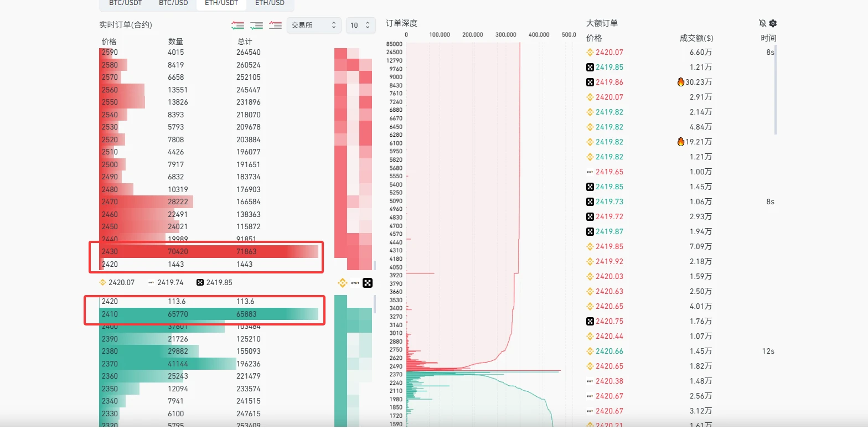Select the sell order row at price 2430

pyautogui.click(x=209, y=251)
